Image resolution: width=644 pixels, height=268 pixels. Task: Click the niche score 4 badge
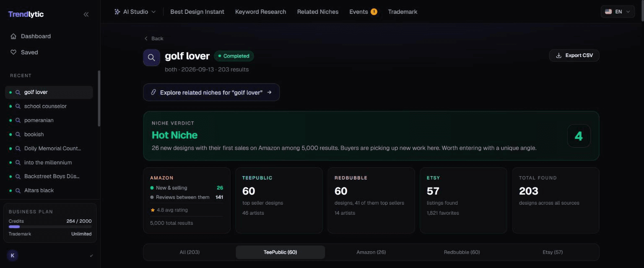(x=579, y=136)
